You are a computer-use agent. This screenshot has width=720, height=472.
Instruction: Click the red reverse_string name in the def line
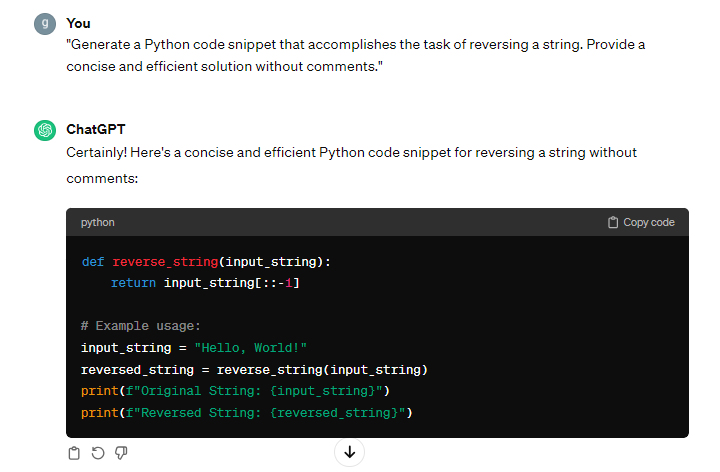pyautogui.click(x=165, y=262)
